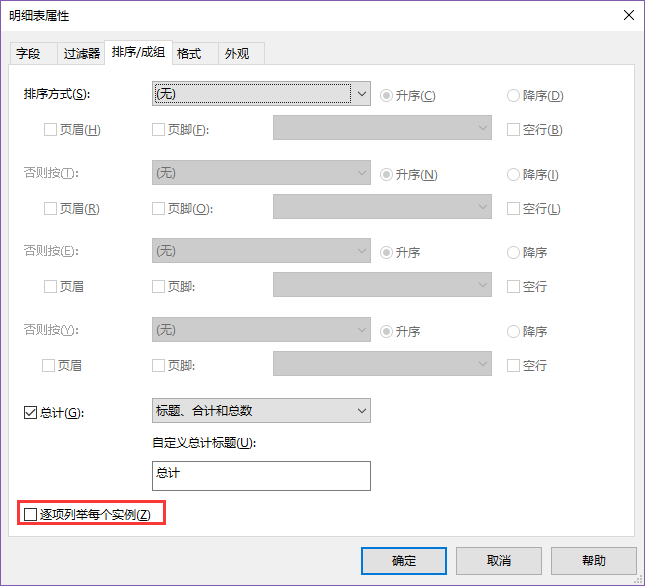645x586 pixels.
Task: Expand the 排序方式(S) dropdown
Action: pos(261,94)
